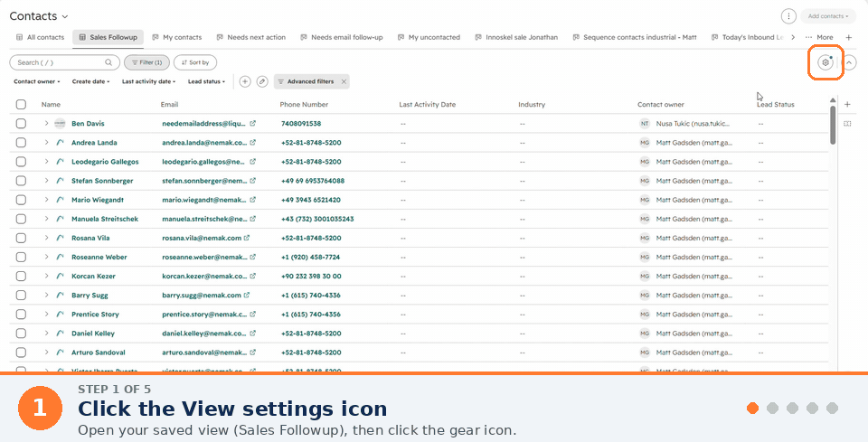This screenshot has height=442, width=868.
Task: Select the checkbox for Arturo Sandoval
Action: pyautogui.click(x=21, y=353)
